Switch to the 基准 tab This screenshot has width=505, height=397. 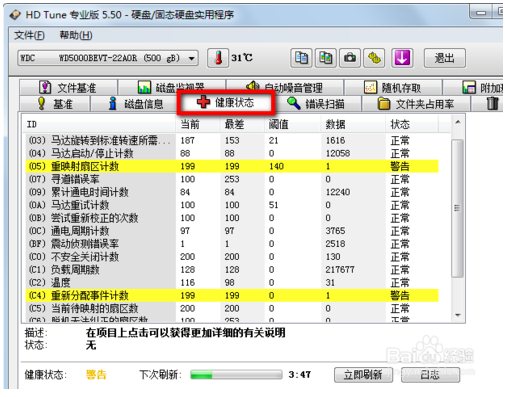55,104
